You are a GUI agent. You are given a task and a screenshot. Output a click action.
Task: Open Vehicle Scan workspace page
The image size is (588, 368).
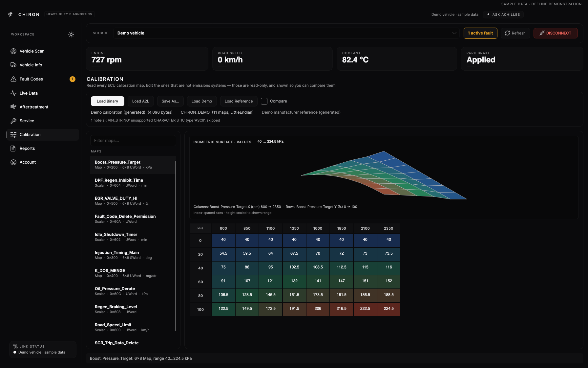coord(43,51)
